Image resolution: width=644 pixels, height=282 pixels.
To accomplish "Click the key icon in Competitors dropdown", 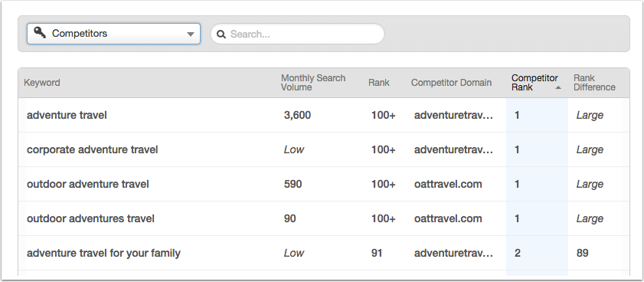I will (40, 32).
